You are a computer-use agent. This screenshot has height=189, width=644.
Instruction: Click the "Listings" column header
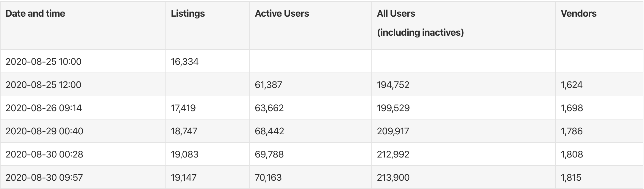tap(188, 14)
